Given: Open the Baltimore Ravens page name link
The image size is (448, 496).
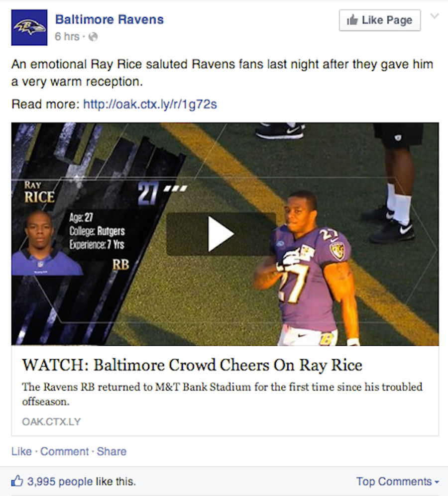Looking at the screenshot, I should pos(110,19).
